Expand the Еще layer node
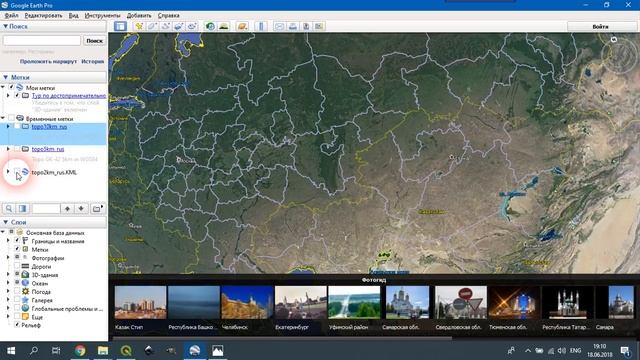The height and width of the screenshot is (360, 640). [x=8, y=317]
